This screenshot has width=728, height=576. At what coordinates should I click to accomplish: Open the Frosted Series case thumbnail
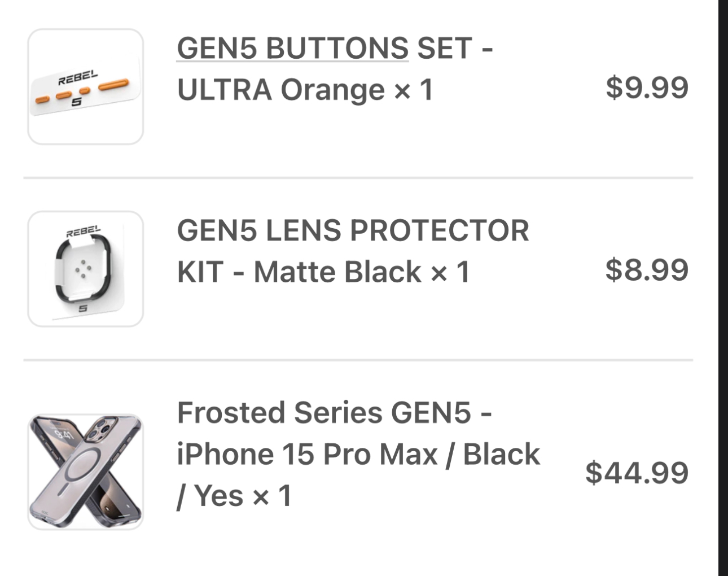click(85, 472)
